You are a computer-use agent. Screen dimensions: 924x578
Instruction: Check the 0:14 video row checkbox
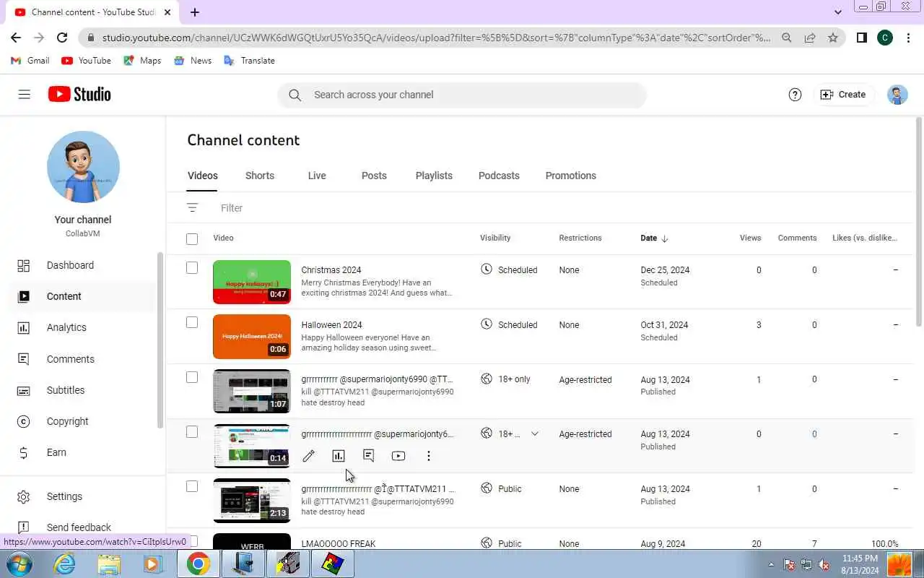coord(192,432)
